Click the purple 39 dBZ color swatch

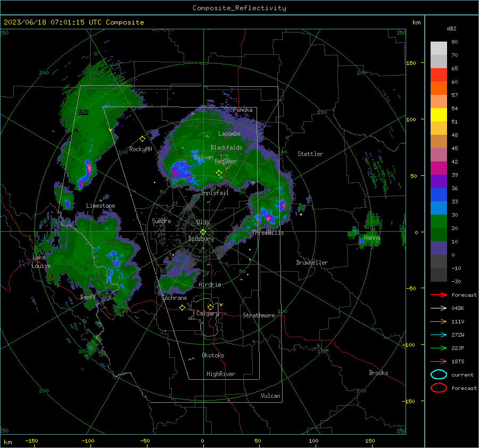[x=439, y=182]
